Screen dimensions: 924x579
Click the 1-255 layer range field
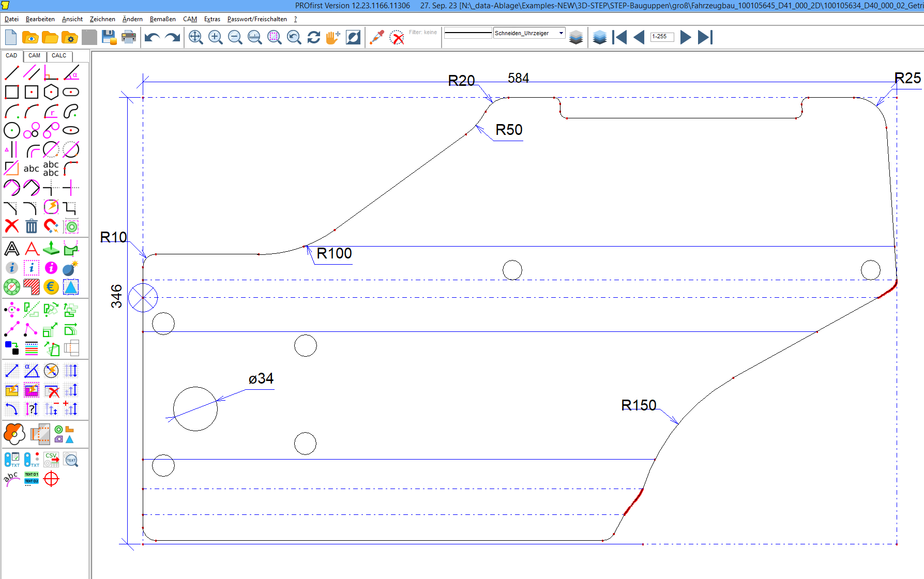pyautogui.click(x=662, y=37)
